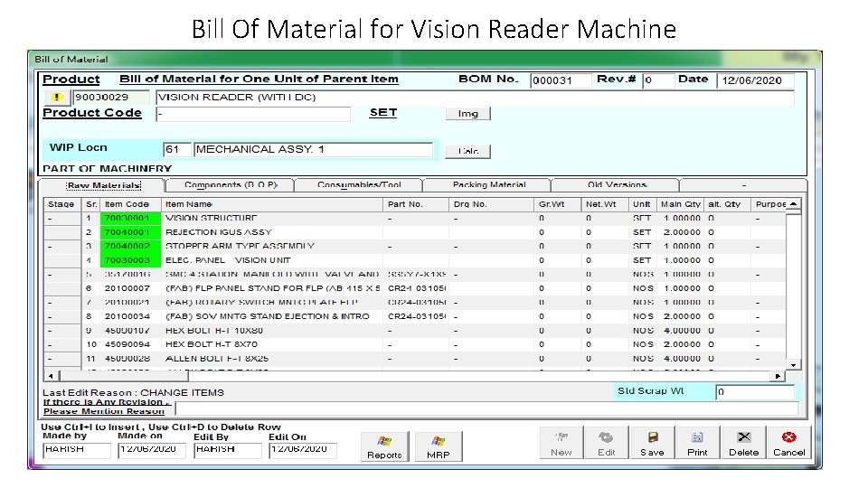868x488 pixels.
Task: Click the VISION READER (WITH DC) name field
Action: [475, 98]
